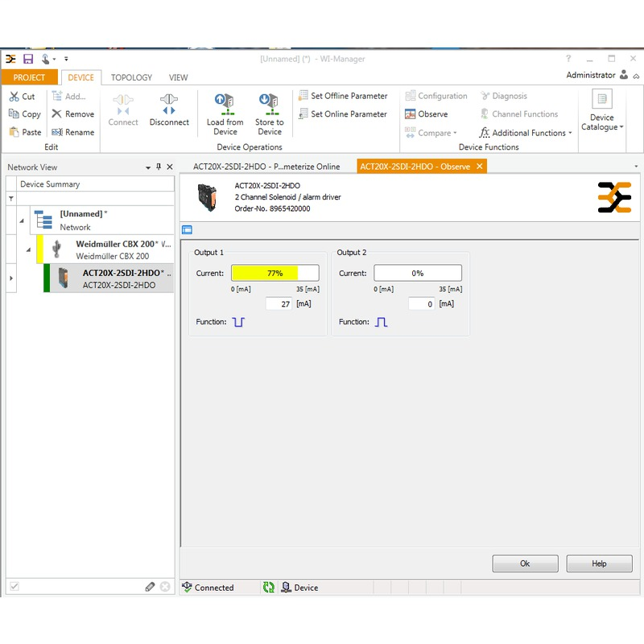
Task: Switch to the TOPOLOGY ribbon tab
Action: tap(131, 77)
